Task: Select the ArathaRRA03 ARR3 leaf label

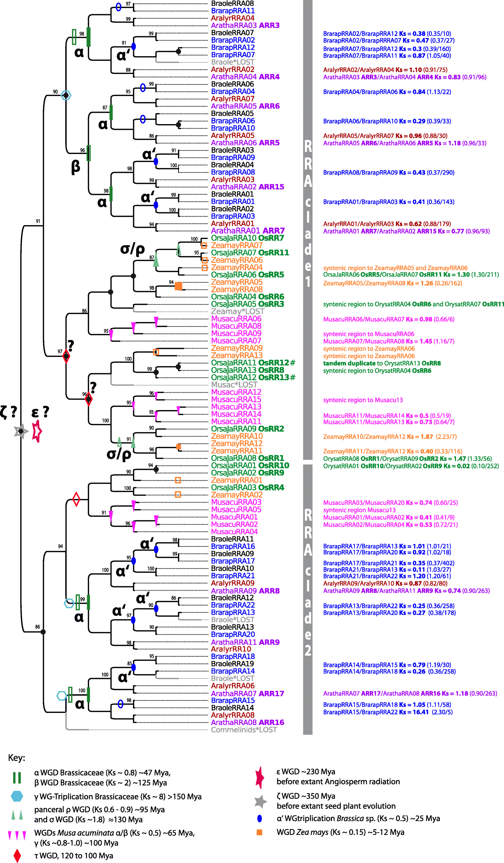Action: 245,25
